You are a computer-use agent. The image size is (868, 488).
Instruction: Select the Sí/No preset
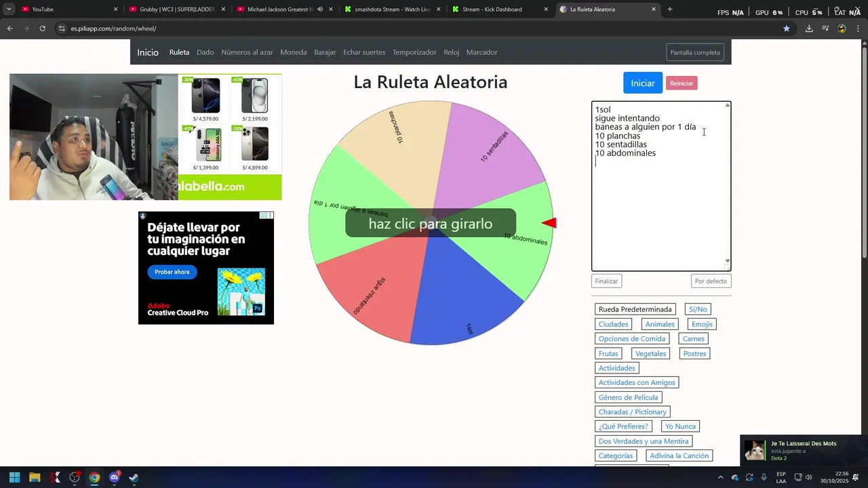(x=698, y=309)
